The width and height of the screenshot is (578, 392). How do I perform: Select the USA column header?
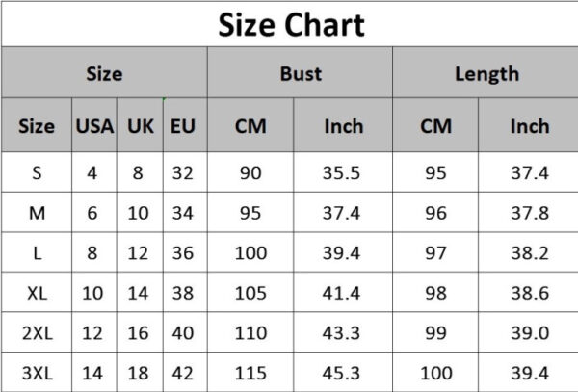click(x=94, y=125)
